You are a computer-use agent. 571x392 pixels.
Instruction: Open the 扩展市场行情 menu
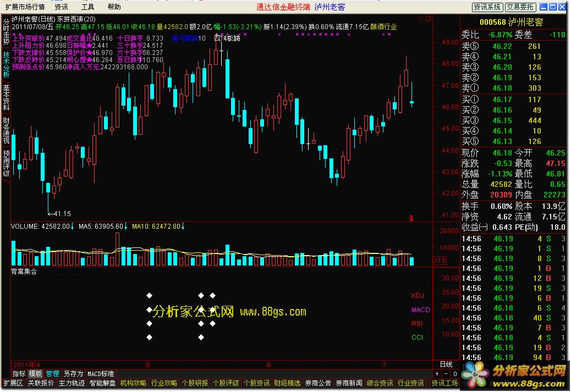pyautogui.click(x=25, y=7)
